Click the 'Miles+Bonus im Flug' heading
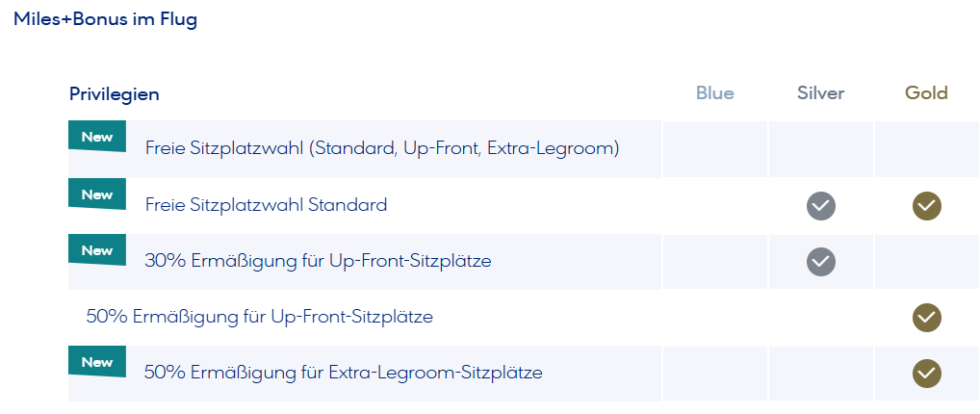 point(106,19)
